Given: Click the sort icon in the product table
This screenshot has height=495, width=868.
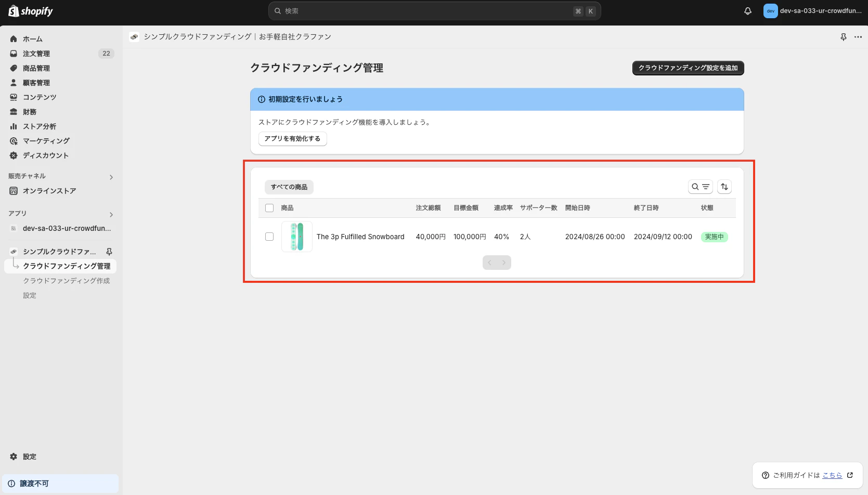Looking at the screenshot, I should [724, 186].
